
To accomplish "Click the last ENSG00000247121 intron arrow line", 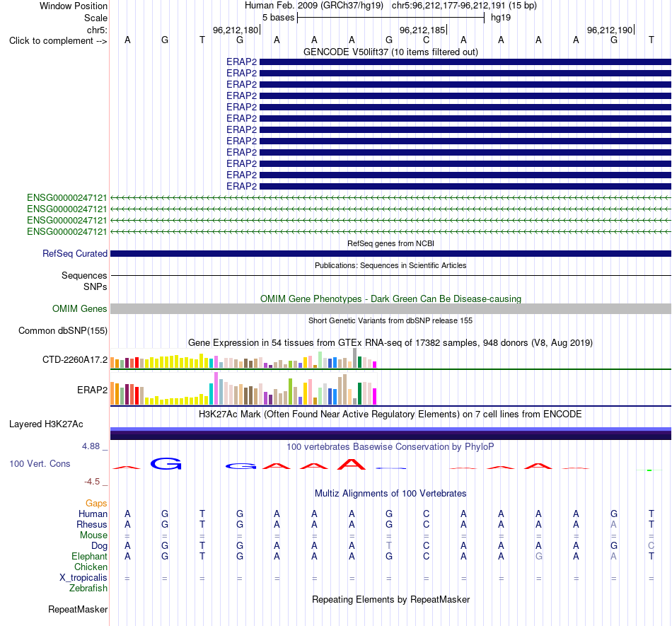I will [390, 232].
